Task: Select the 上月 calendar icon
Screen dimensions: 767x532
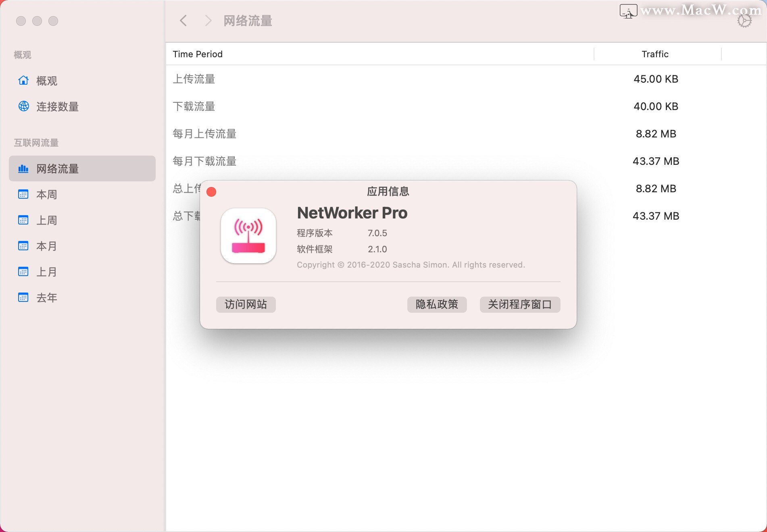Action: pyautogui.click(x=23, y=272)
